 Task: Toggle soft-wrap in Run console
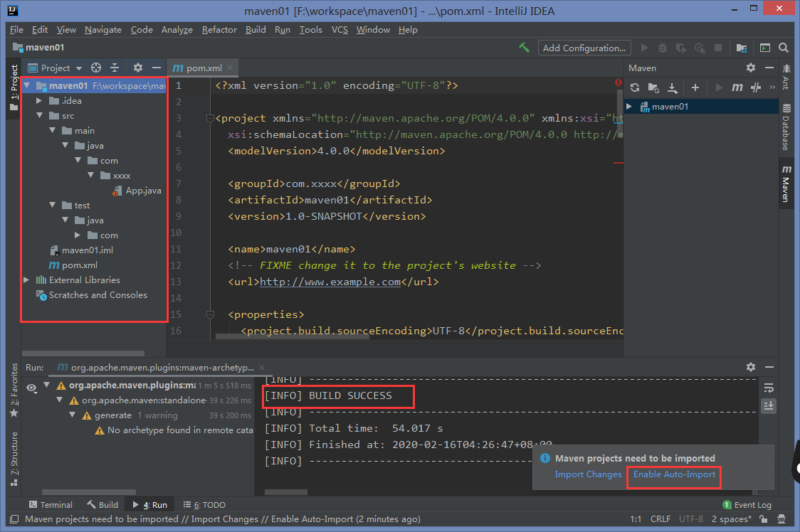tap(769, 388)
